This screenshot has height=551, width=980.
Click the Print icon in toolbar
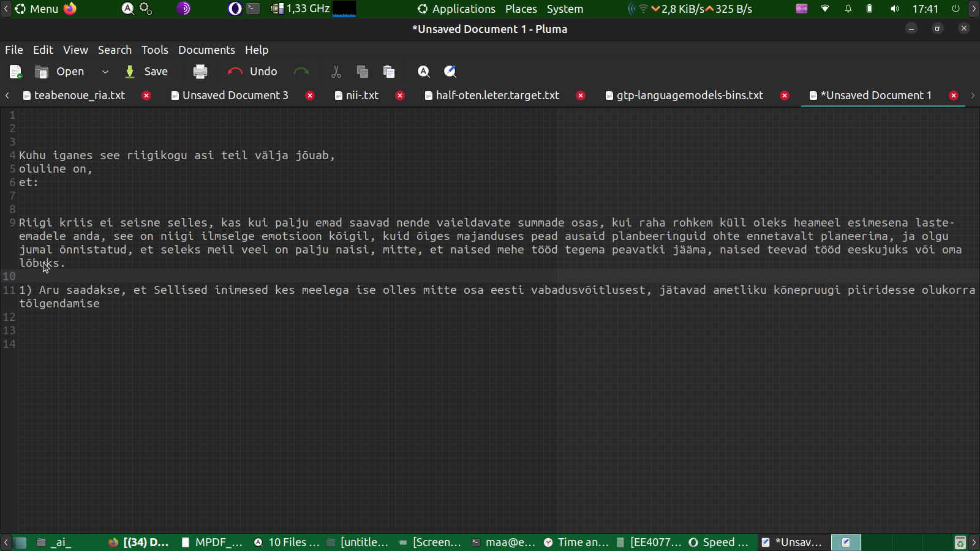pyautogui.click(x=200, y=72)
